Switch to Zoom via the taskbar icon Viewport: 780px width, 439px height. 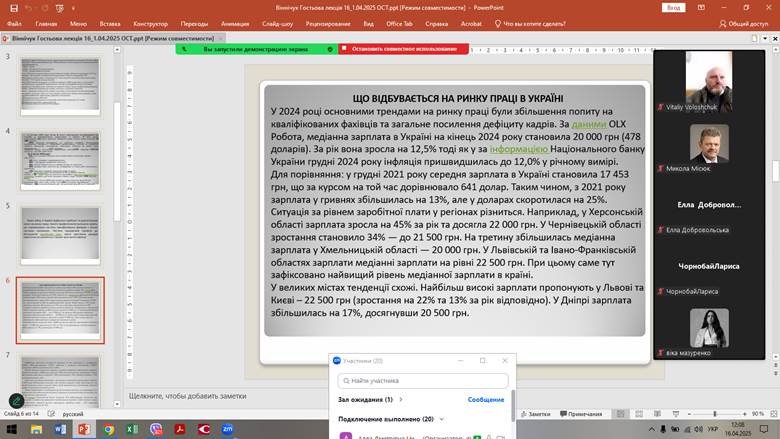tap(228, 429)
